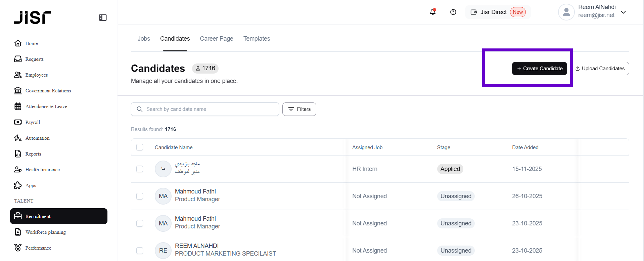Viewport: 644px width, 261px height.
Task: Open the Jisr Direct menu
Action: point(498,12)
